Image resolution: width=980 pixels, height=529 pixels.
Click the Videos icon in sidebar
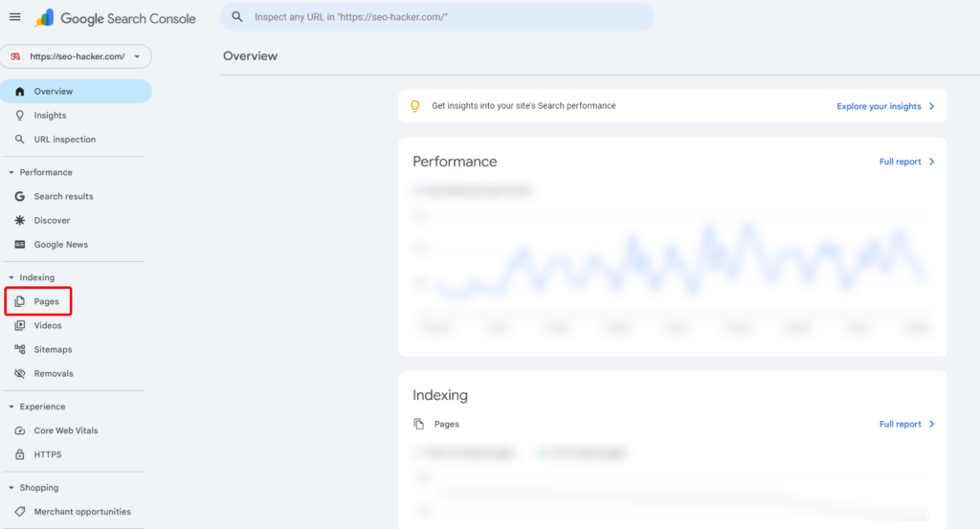click(x=20, y=325)
